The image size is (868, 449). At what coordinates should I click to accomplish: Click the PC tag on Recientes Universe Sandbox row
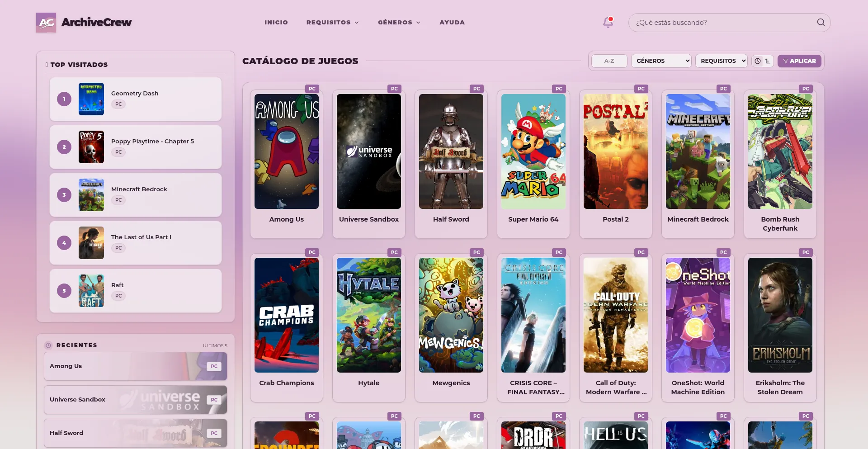click(214, 400)
